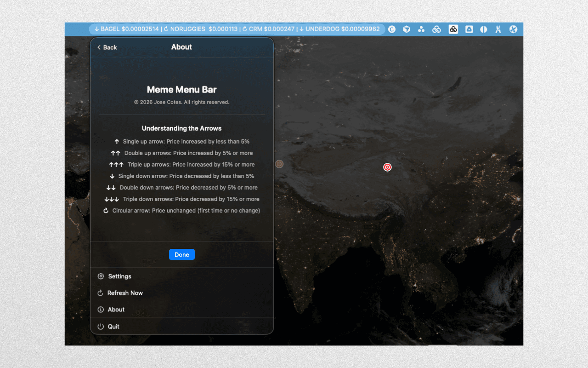Click the circular arrow icon beside Refresh Now

(101, 293)
